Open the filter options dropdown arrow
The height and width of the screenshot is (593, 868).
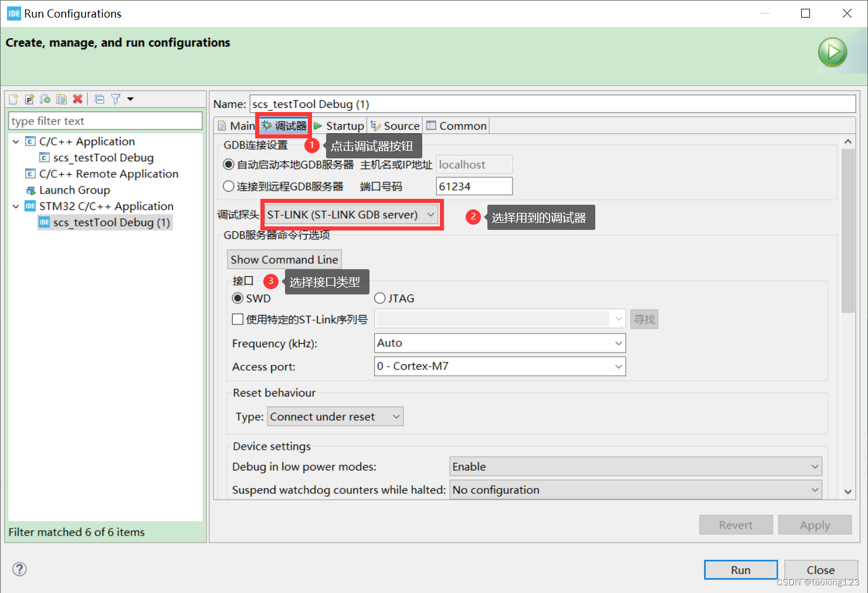[130, 99]
